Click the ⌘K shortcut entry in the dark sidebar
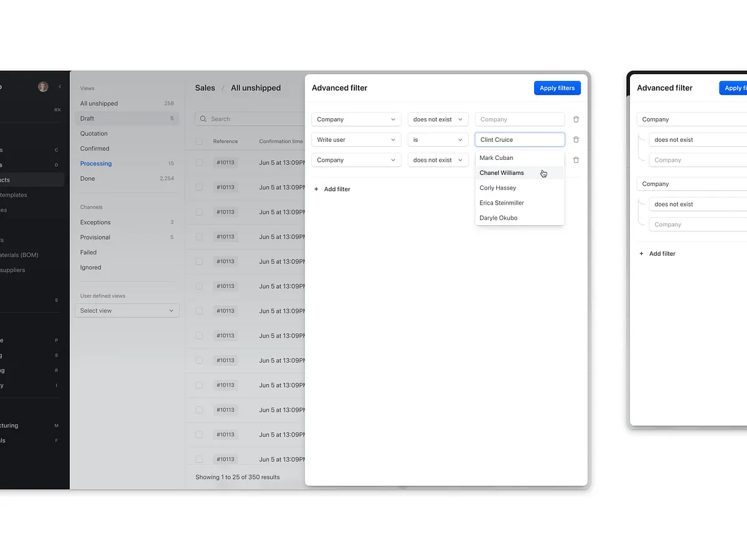This screenshot has height=560, width=747. click(x=57, y=110)
